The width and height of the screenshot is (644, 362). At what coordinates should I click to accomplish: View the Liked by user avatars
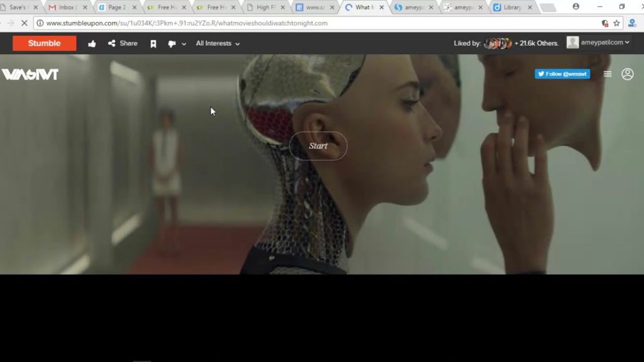[497, 43]
